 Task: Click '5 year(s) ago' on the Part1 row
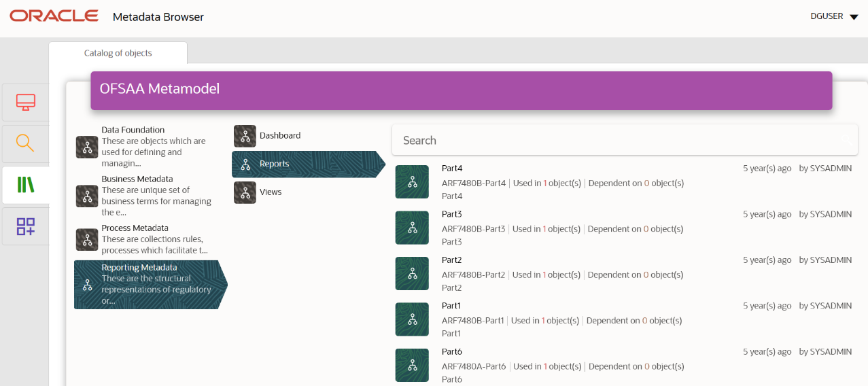(x=767, y=306)
